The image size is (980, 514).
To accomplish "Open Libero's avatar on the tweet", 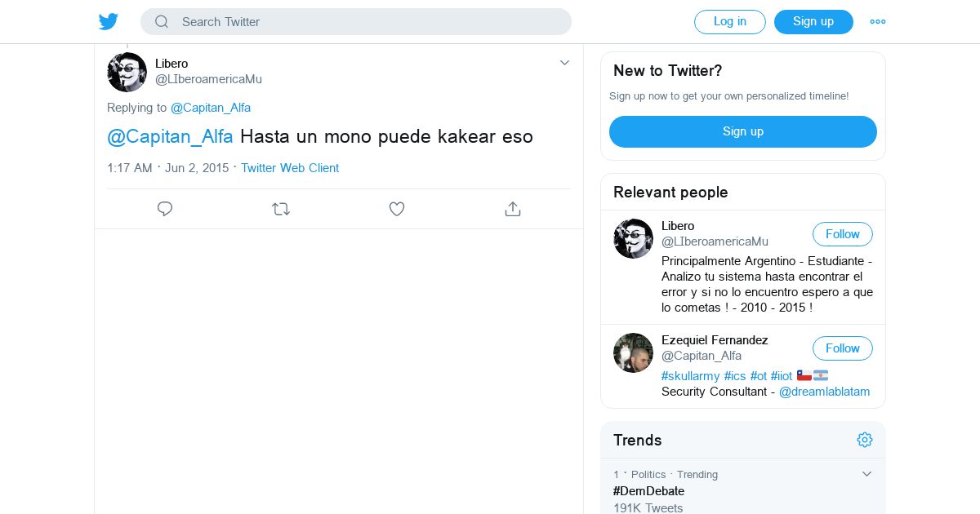I will coord(127,72).
